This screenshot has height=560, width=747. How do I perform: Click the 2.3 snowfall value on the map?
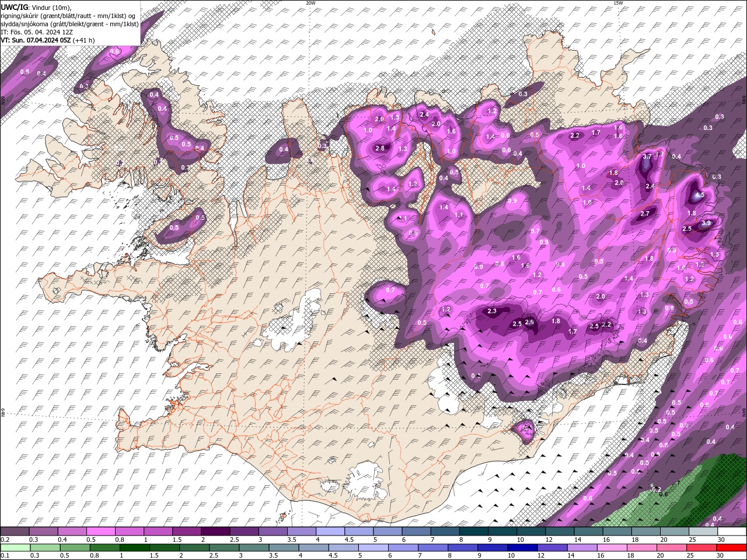click(x=492, y=311)
